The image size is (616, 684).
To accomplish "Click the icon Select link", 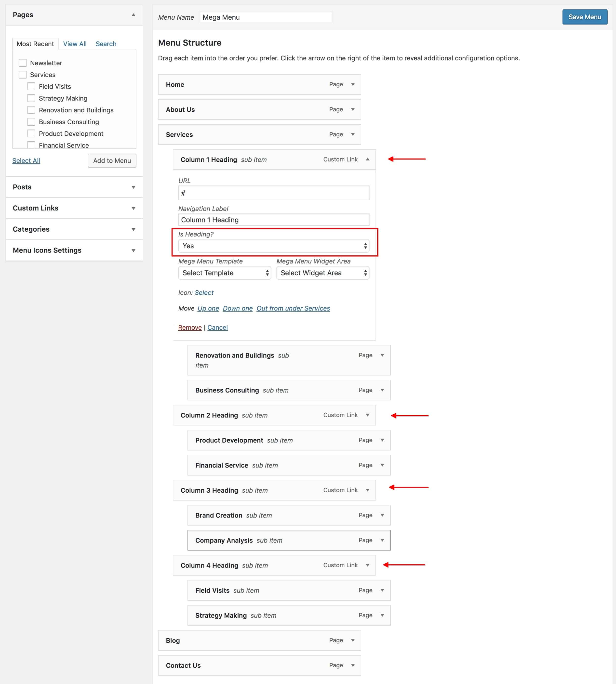I will (204, 293).
